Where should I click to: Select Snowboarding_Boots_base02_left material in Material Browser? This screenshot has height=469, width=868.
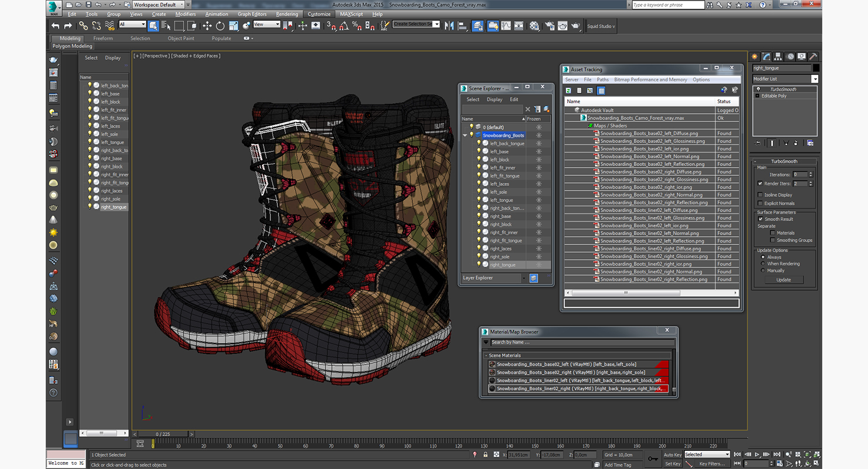click(x=578, y=364)
